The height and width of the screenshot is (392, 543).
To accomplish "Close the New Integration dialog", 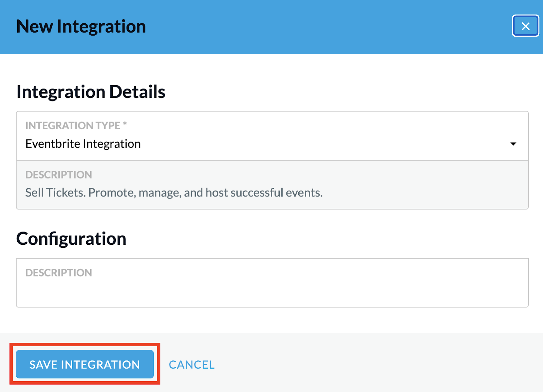I will 525,26.
